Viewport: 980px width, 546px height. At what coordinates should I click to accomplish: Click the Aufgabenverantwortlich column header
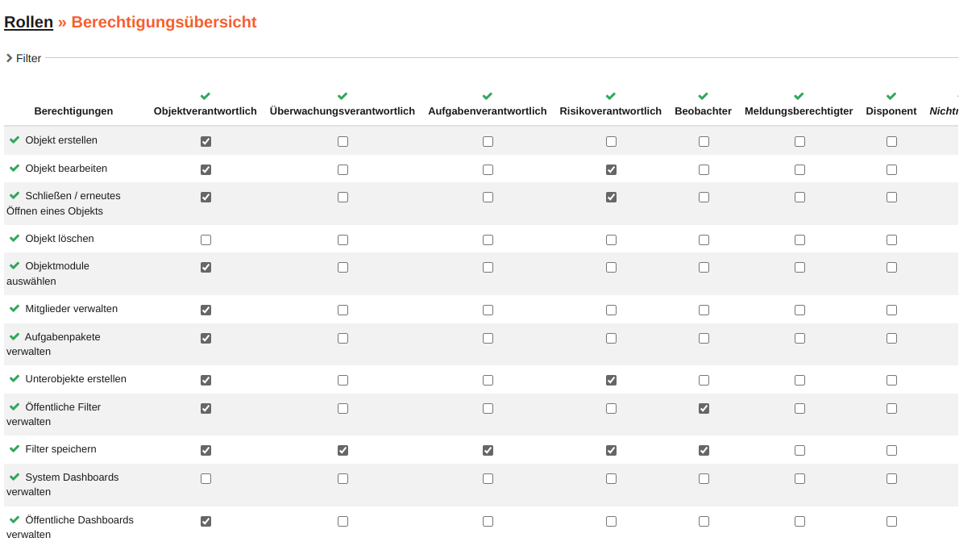(487, 111)
